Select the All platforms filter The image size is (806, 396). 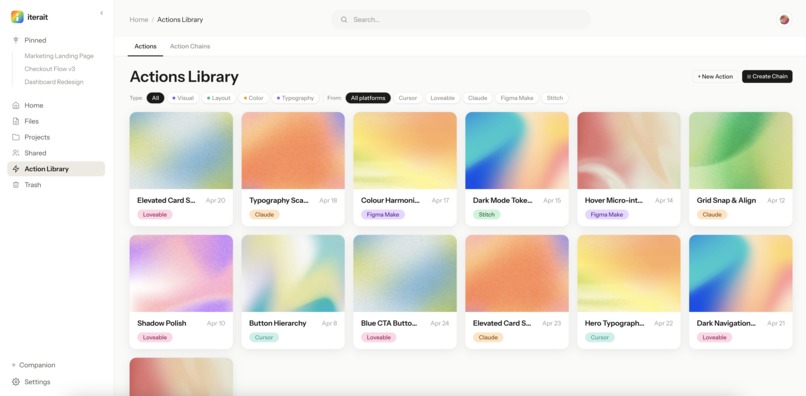coord(368,98)
